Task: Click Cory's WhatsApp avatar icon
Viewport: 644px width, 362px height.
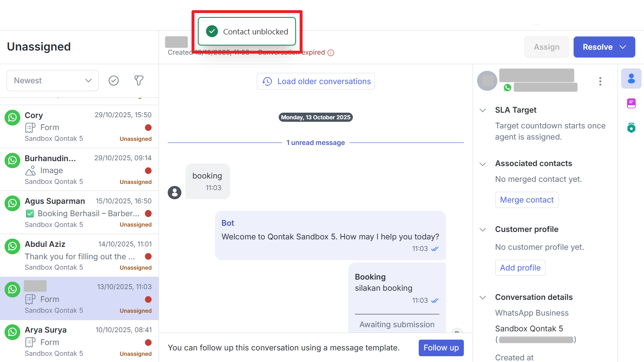Action: (x=12, y=118)
